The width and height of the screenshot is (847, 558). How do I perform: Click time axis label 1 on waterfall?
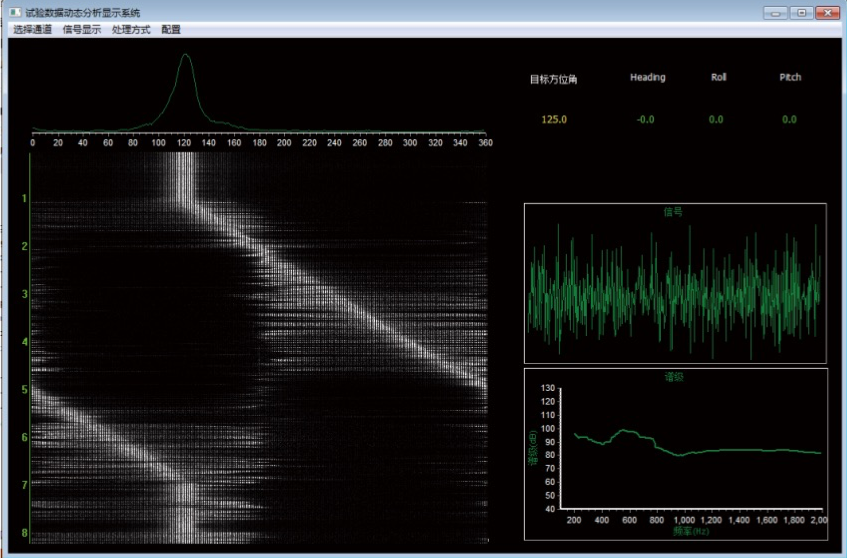(x=24, y=199)
